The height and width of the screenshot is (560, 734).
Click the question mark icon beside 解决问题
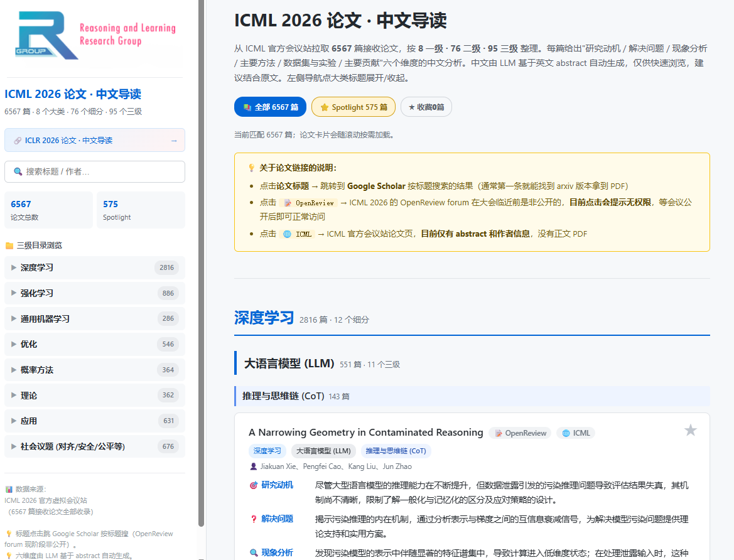(253, 519)
